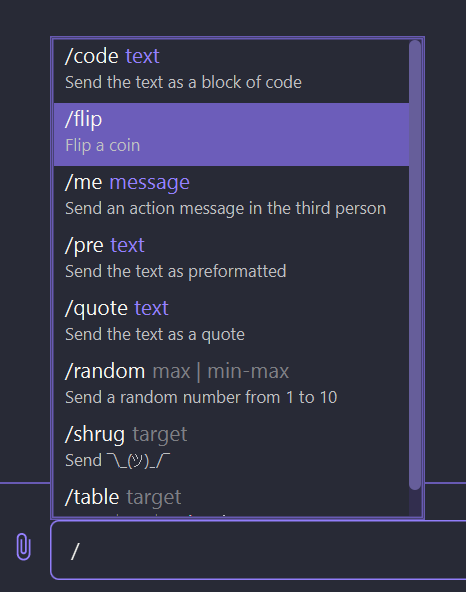Click the gray "target" hint beside /shrug

(160, 435)
